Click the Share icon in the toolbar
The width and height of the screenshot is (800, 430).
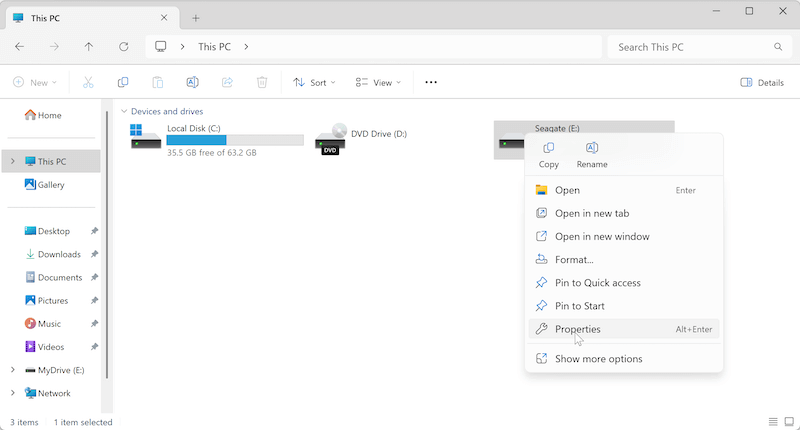coord(227,82)
